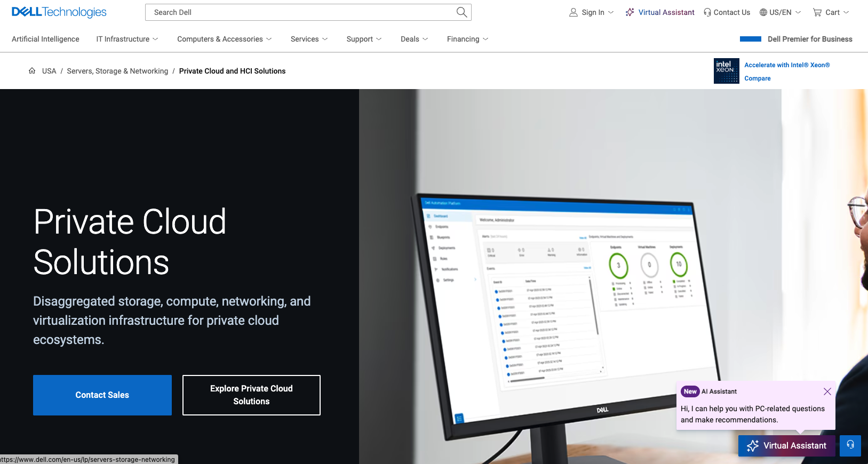The image size is (868, 464).
Task: Open the Services menu
Action: pyautogui.click(x=309, y=39)
